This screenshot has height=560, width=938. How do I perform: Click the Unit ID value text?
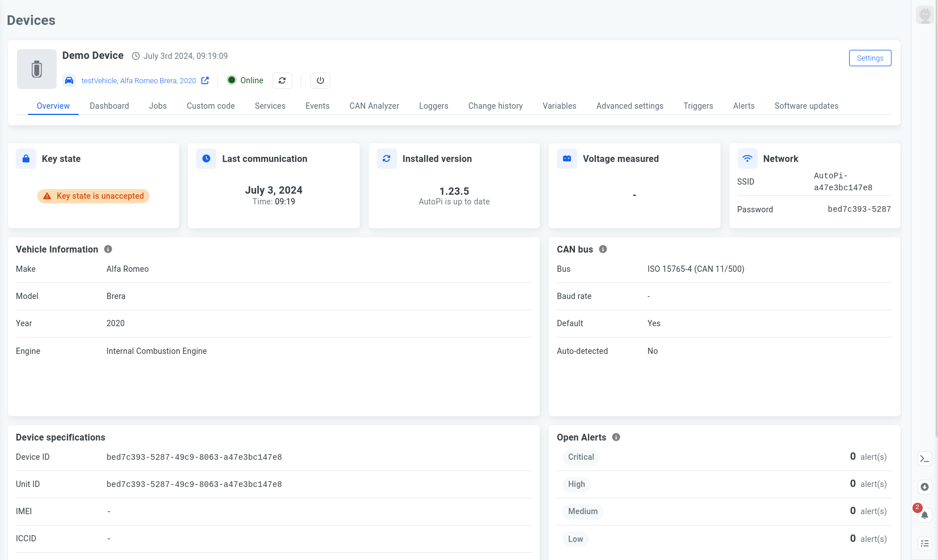pos(194,484)
